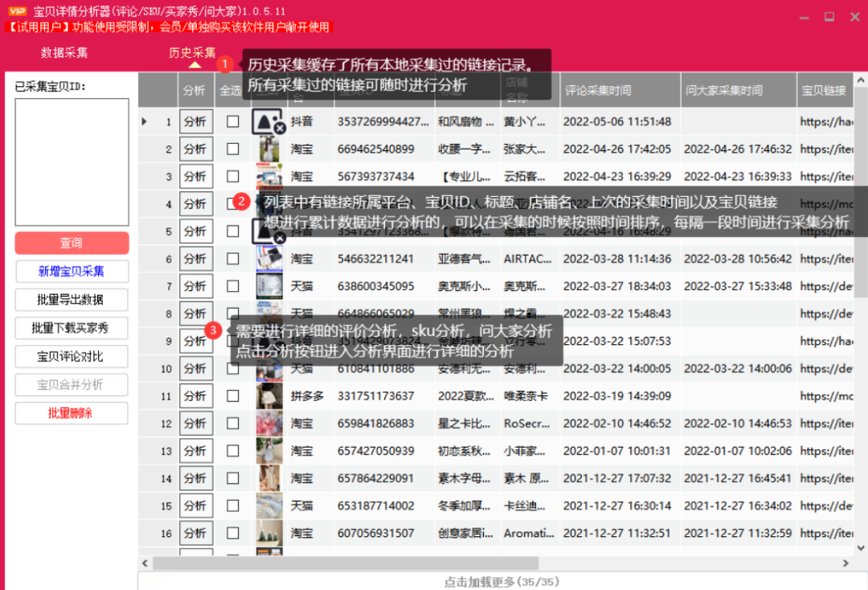Tick the checkbox in row 2
This screenshot has width=868, height=590.
pos(232,150)
